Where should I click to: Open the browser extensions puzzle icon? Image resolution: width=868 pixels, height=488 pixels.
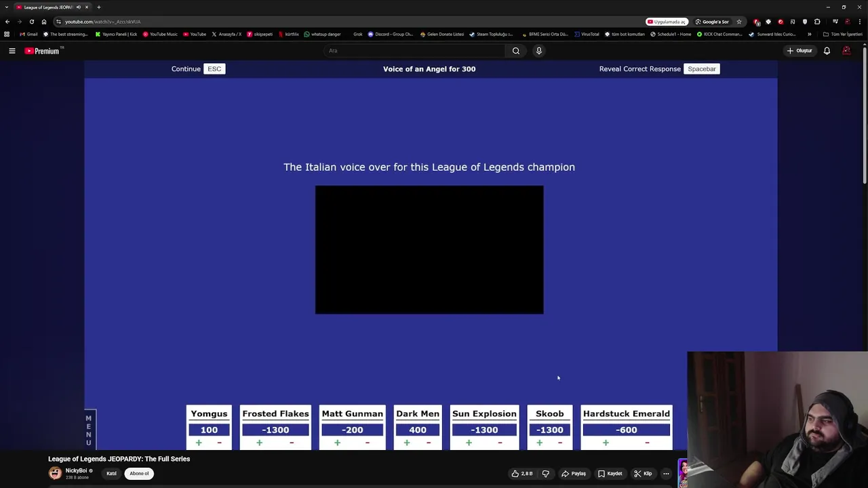click(x=817, y=22)
